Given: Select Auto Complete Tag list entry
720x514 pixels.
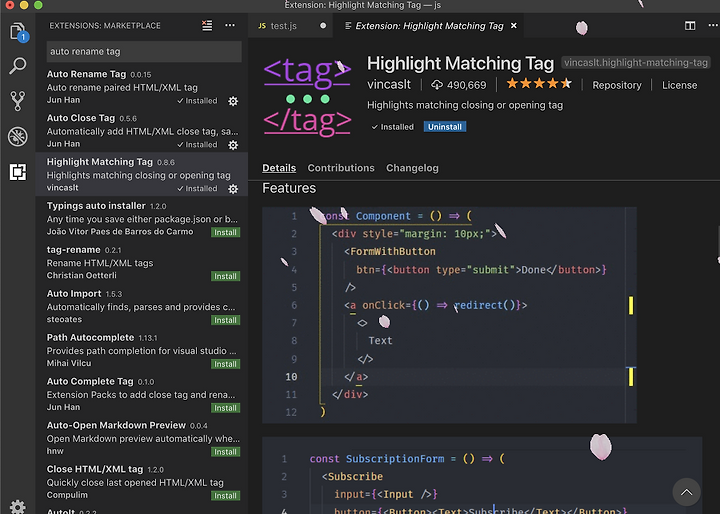Looking at the screenshot, I should coord(142,394).
